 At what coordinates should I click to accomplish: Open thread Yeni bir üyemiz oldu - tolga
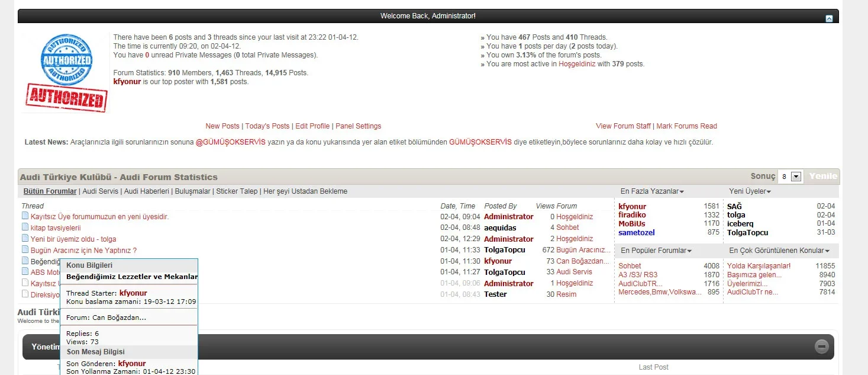(x=73, y=239)
